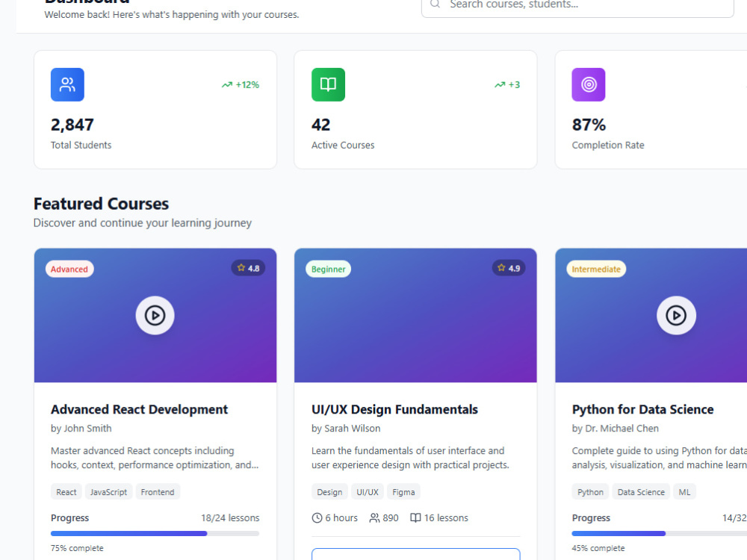The image size is (747, 560).
Task: Select the UI/UX tag
Action: [368, 492]
